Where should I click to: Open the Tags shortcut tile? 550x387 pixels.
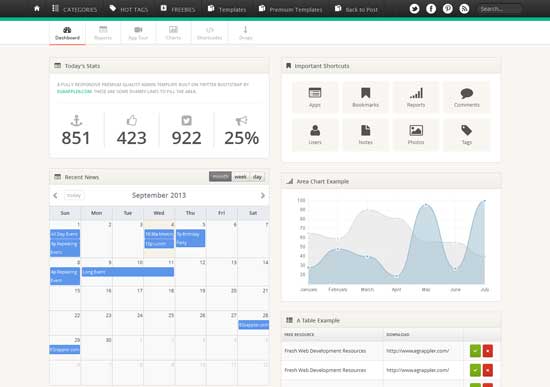click(467, 135)
